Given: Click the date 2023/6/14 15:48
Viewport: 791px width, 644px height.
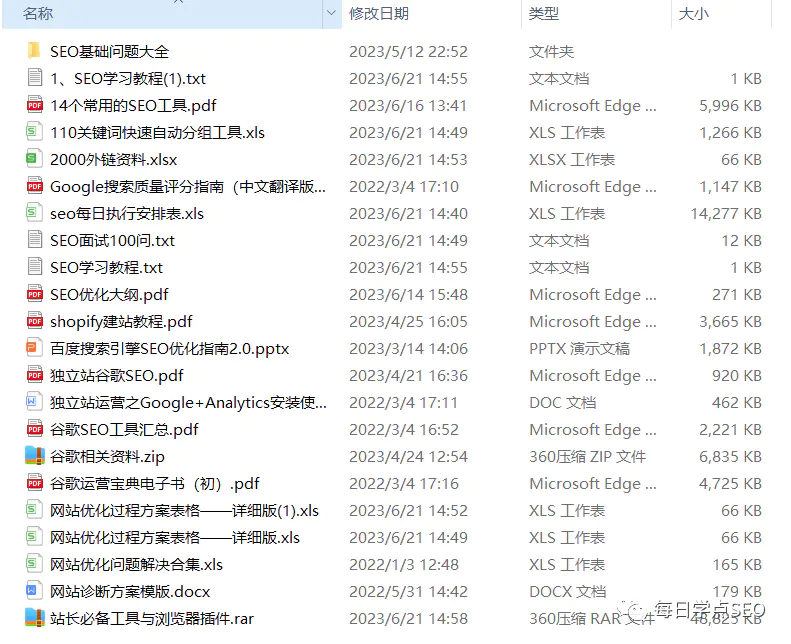Looking at the screenshot, I should pyautogui.click(x=408, y=295).
